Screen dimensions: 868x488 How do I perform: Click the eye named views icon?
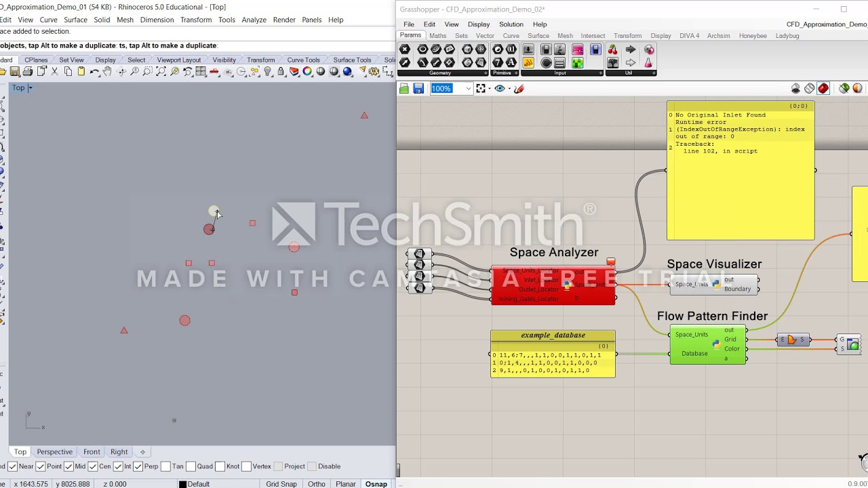point(500,89)
